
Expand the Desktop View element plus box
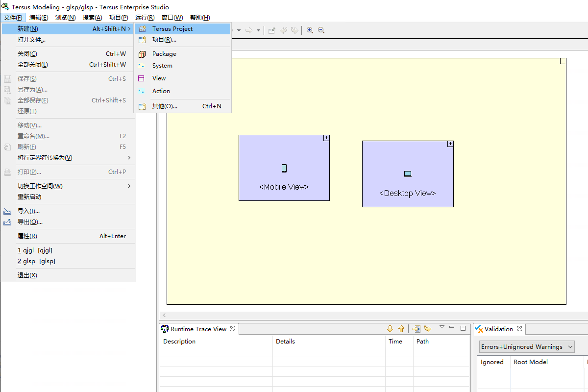point(450,144)
